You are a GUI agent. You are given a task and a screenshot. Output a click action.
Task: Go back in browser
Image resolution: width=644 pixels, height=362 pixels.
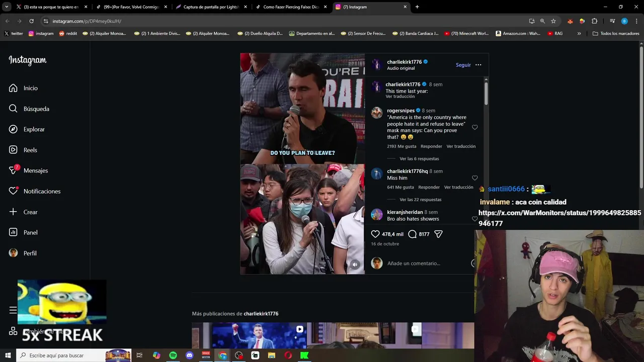coord(7,21)
